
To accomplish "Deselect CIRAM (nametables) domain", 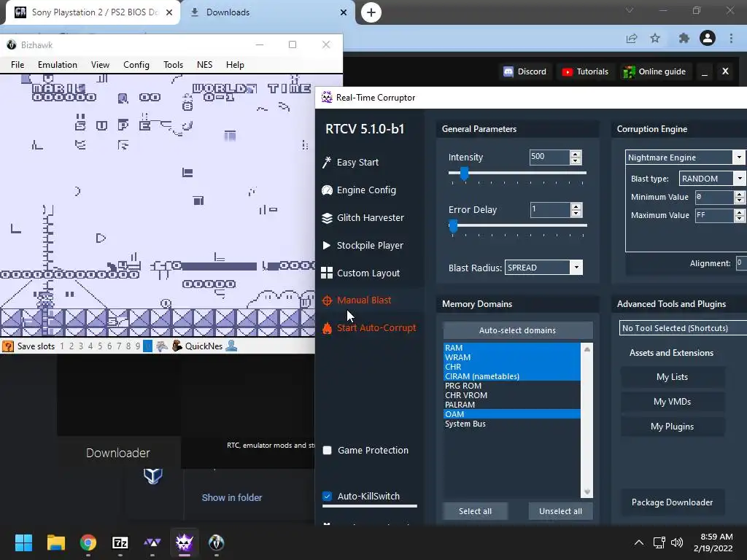I will point(511,377).
